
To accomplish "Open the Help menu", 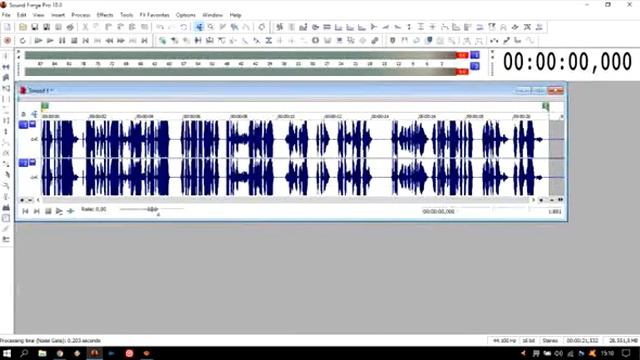I will pyautogui.click(x=236, y=15).
